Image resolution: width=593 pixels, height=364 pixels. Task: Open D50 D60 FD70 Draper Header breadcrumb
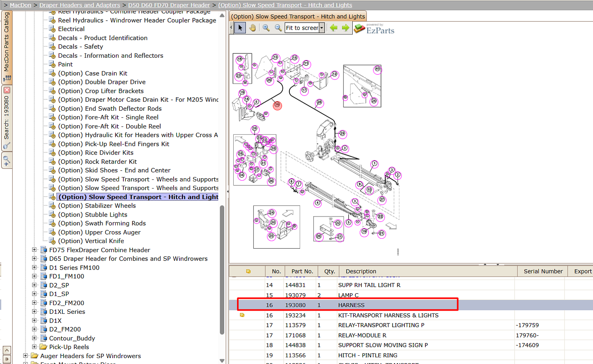(x=169, y=5)
